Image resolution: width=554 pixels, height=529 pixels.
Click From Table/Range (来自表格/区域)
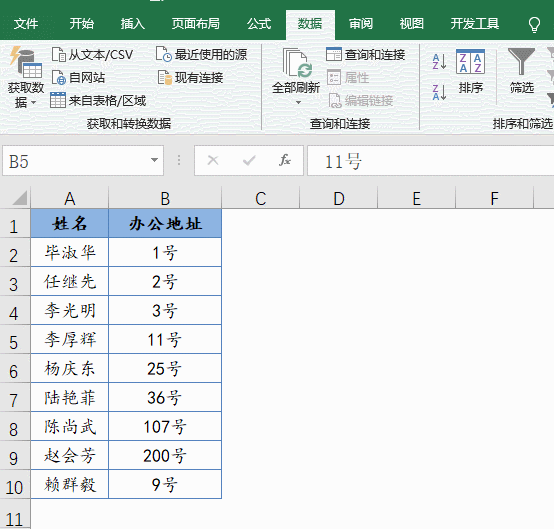[98, 101]
